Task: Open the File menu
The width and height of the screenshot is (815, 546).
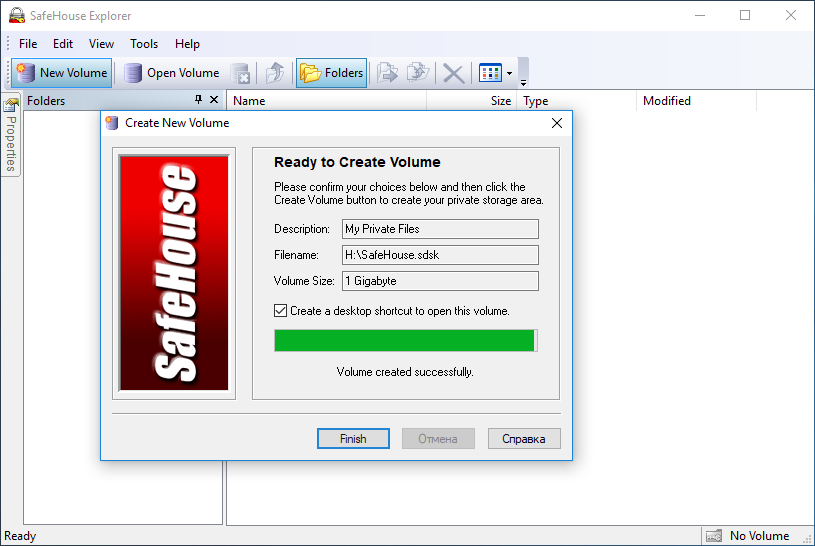Action: (28, 44)
